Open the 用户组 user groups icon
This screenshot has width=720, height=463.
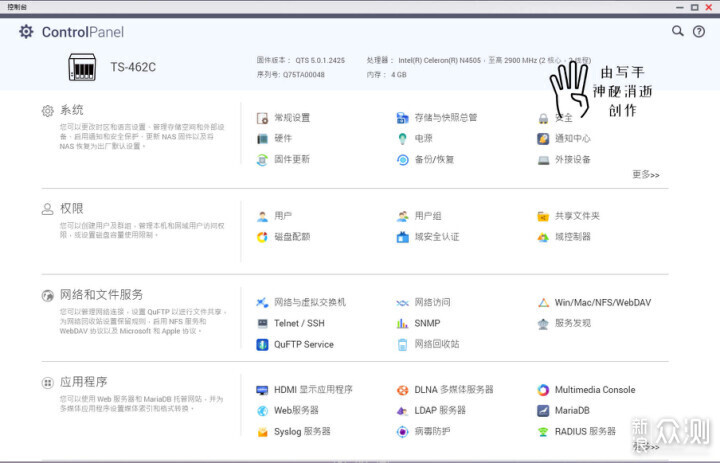(x=402, y=216)
